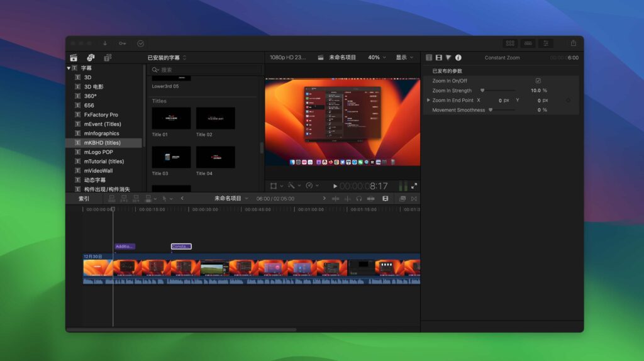Toggle the Zoom In On/Off checkbox
Viewport: 644px width, 361px height.
point(538,81)
